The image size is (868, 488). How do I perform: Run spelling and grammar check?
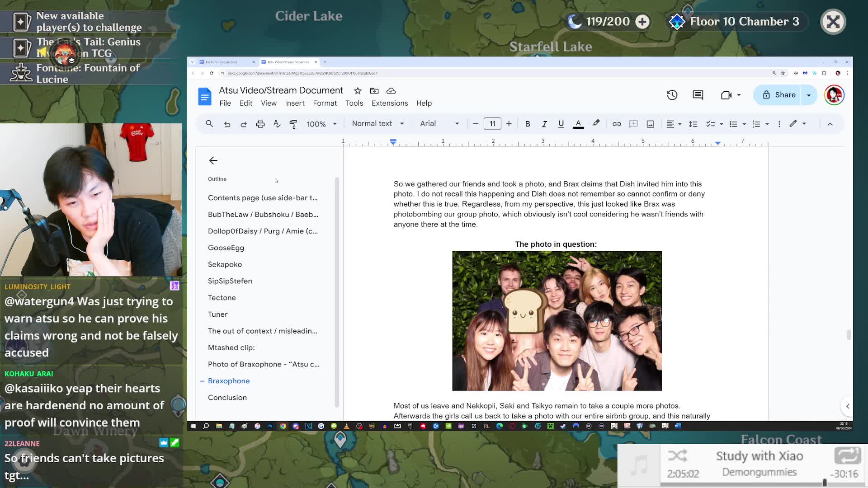277,124
